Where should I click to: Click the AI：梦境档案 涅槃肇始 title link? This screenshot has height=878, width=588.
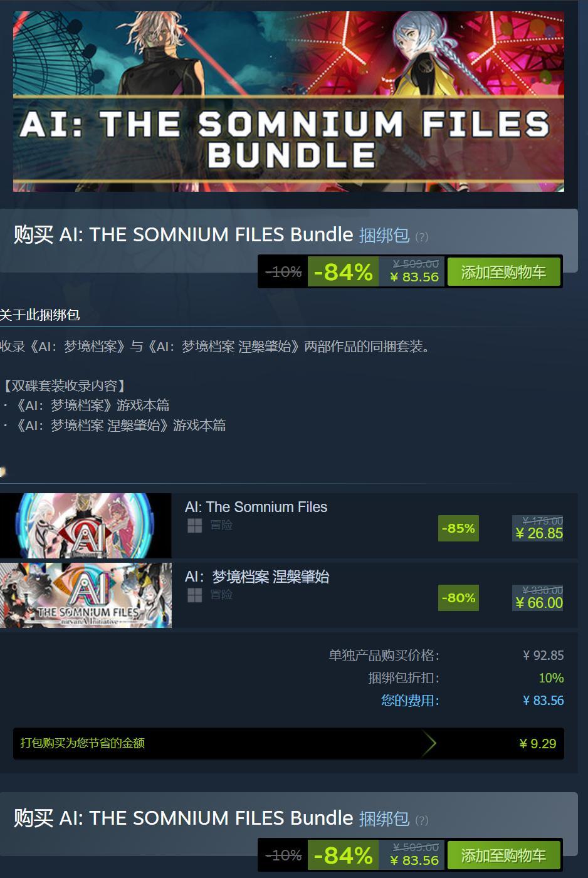[x=257, y=577]
